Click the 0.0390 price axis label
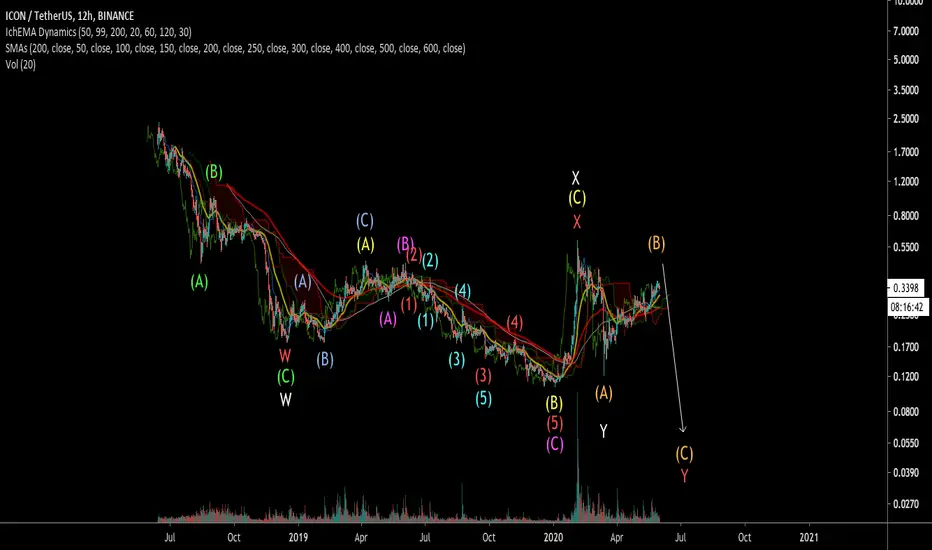The image size is (932, 550). (x=906, y=473)
